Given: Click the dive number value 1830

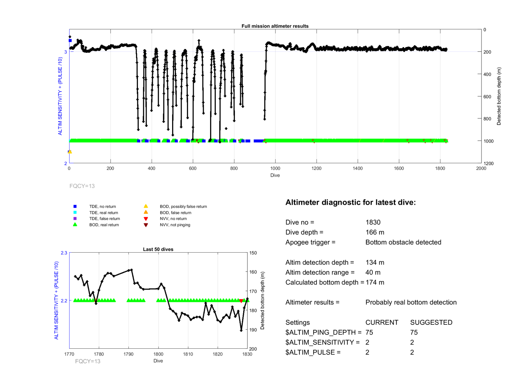Looking at the screenshot, I should point(373,222).
